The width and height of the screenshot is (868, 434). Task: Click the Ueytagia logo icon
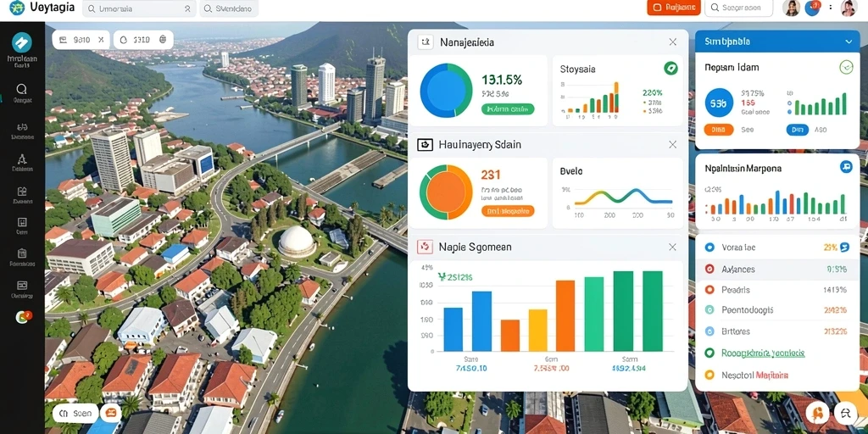pyautogui.click(x=17, y=8)
